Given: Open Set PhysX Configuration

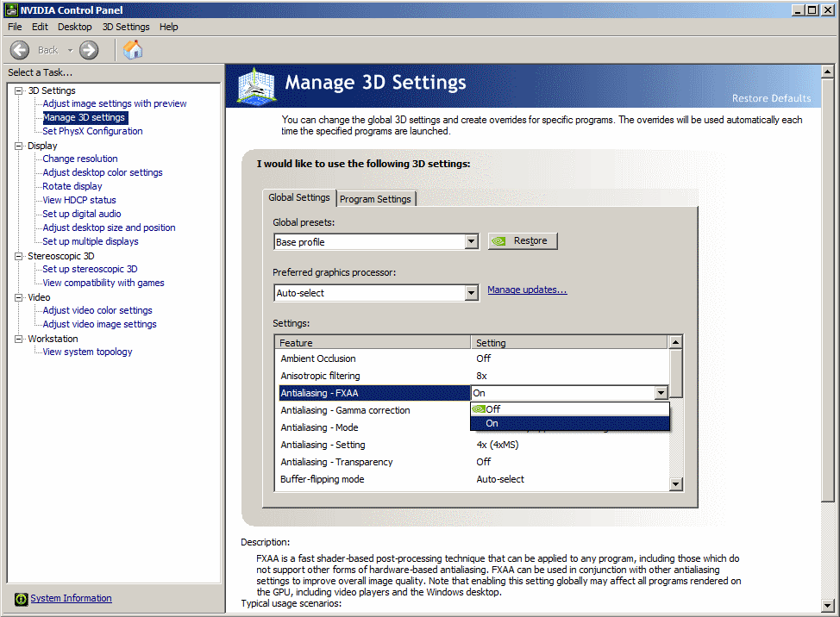Looking at the screenshot, I should pyautogui.click(x=92, y=131).
